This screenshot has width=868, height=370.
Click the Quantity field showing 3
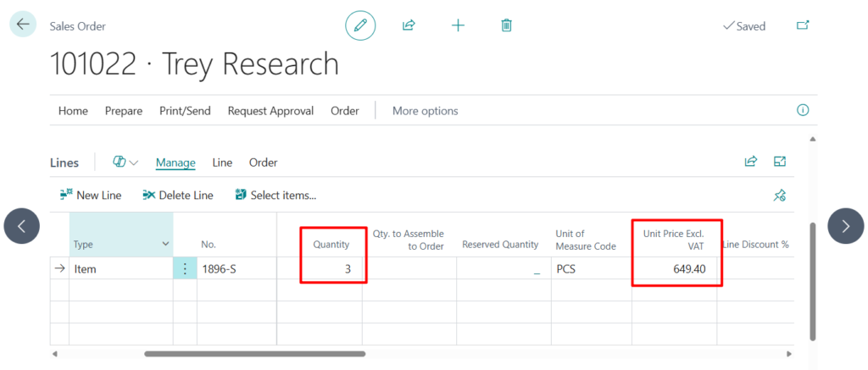[334, 269]
